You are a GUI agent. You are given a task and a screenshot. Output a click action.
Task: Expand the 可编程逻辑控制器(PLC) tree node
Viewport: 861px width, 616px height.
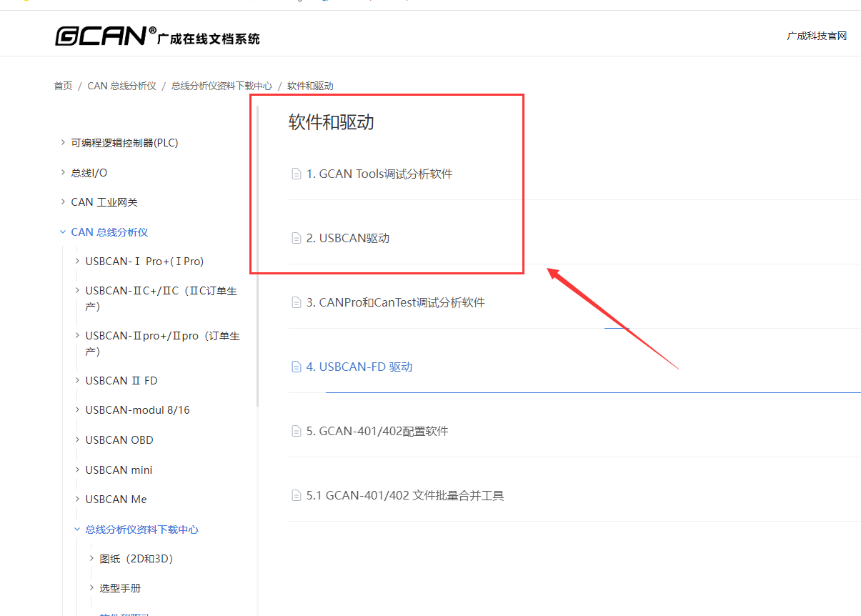[x=63, y=142]
